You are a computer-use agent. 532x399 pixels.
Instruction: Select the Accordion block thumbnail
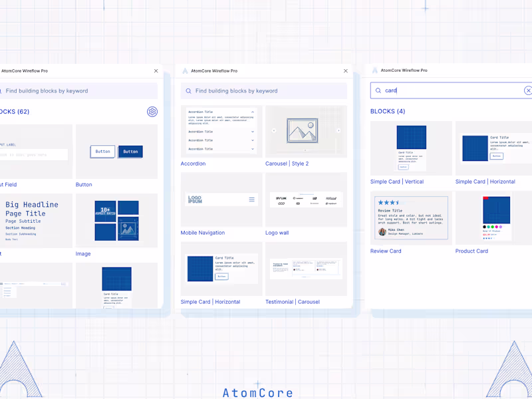pos(221,132)
